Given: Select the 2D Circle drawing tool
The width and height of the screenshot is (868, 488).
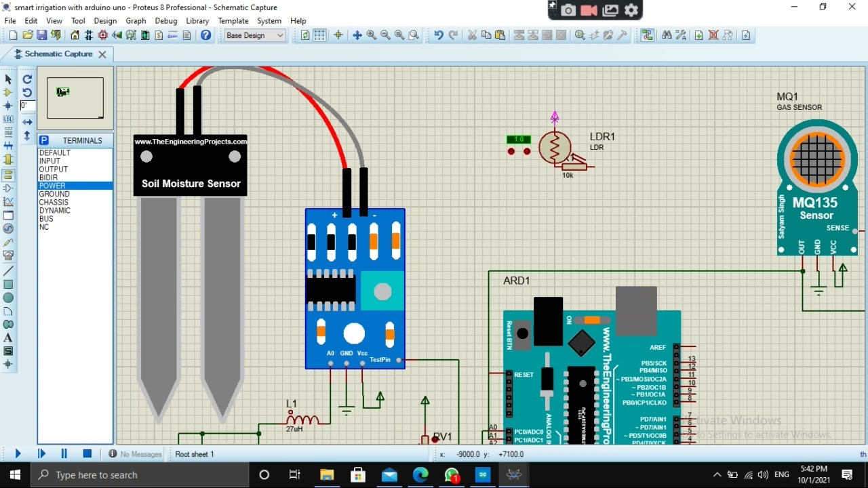Looking at the screenshot, I should [x=8, y=298].
